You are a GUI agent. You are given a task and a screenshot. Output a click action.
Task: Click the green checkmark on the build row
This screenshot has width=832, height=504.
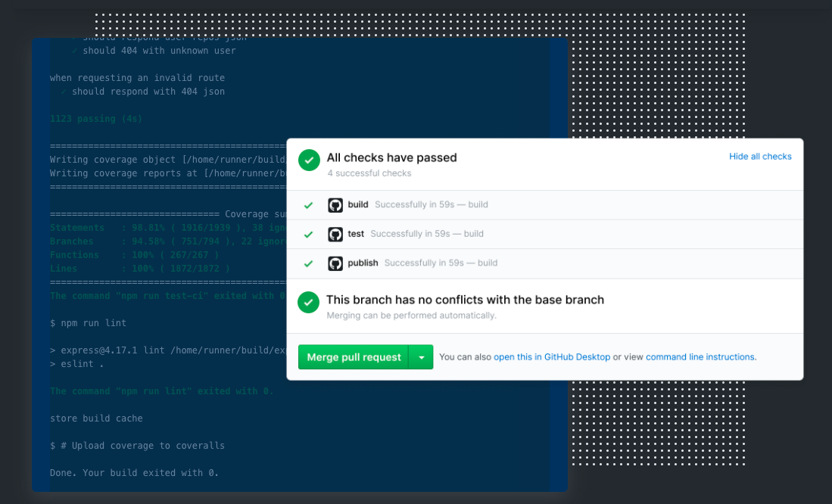point(308,205)
